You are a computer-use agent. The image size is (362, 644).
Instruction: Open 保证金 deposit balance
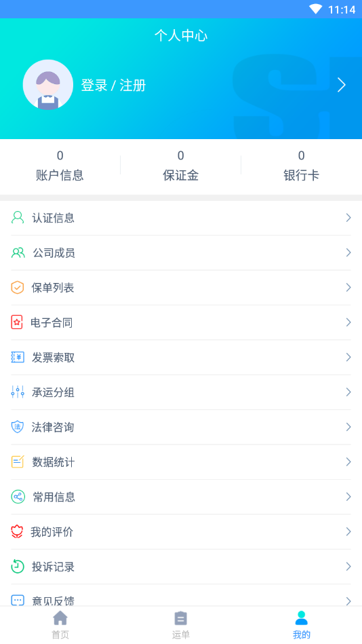click(x=180, y=166)
